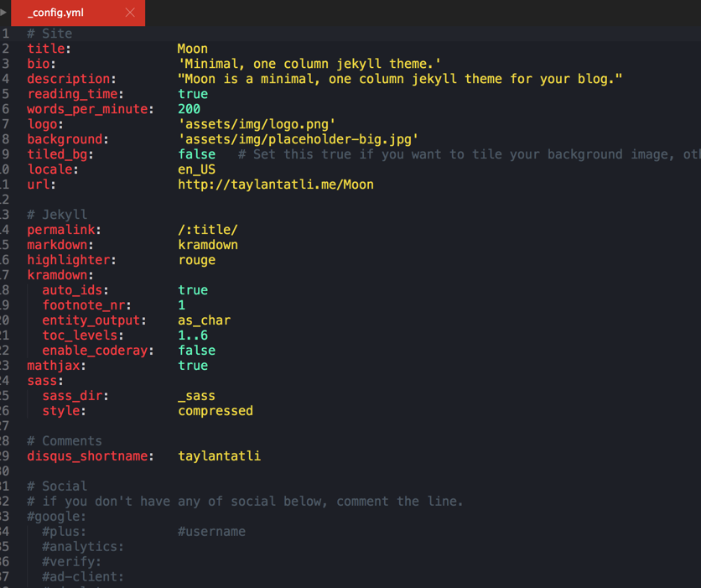Image resolution: width=701 pixels, height=588 pixels.
Task: Click the disqus_shortname value taylantatli
Action: [x=219, y=456]
